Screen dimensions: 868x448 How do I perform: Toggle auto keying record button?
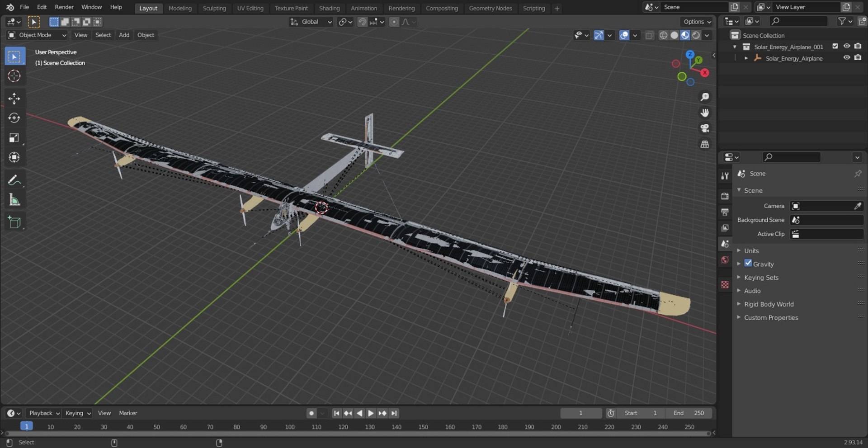click(311, 413)
